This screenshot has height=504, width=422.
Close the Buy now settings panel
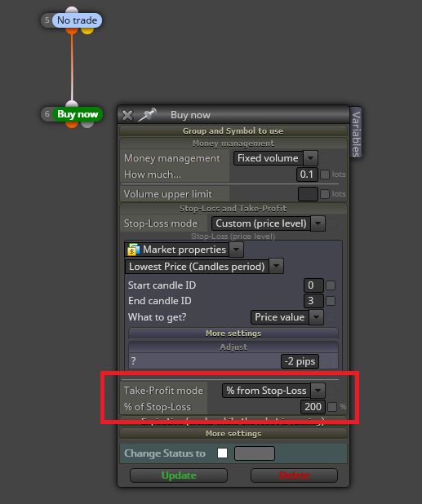tap(127, 115)
